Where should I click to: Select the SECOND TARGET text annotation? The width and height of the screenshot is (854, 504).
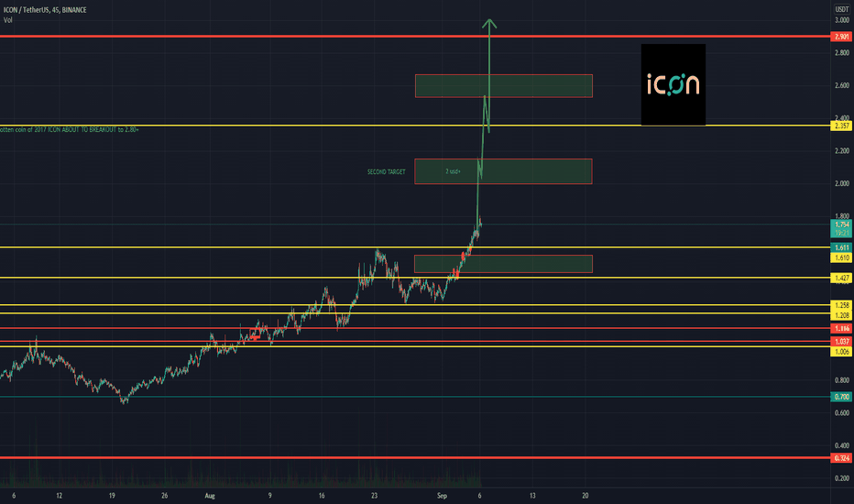coord(386,171)
